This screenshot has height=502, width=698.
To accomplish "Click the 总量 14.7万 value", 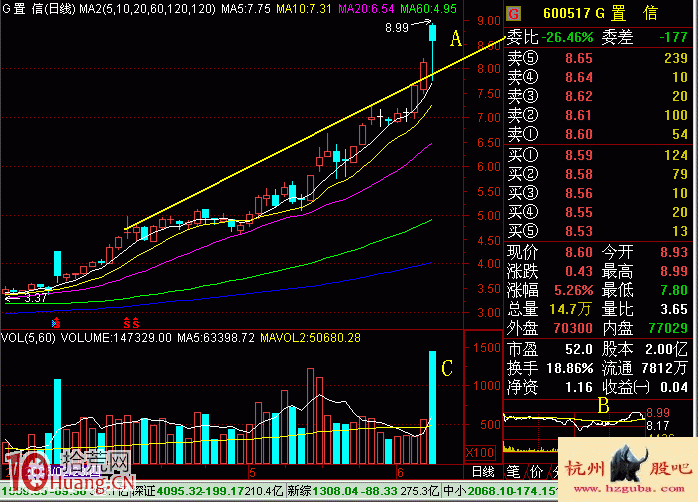I will click(x=570, y=309).
